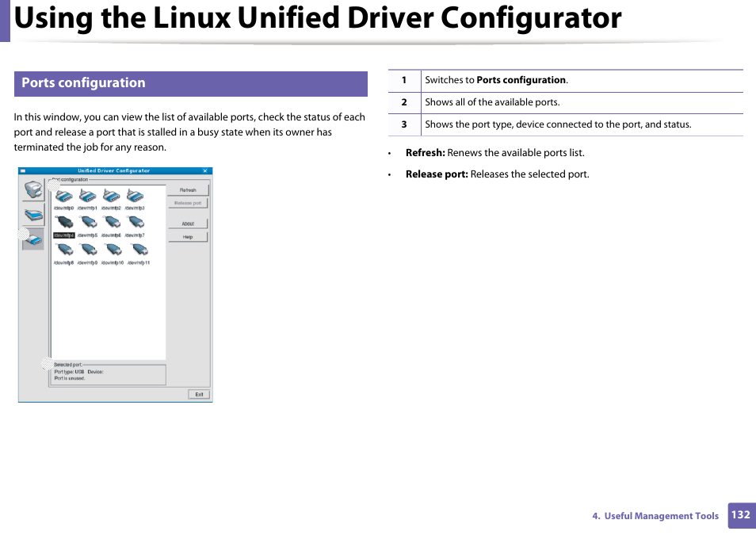Select the /dev/mfp9 USB port icon

click(x=89, y=250)
